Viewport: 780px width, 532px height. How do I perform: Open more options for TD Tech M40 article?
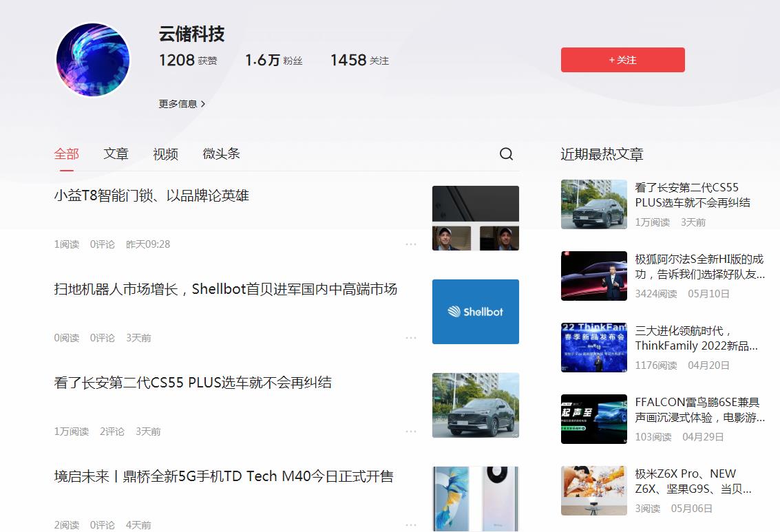point(411,524)
